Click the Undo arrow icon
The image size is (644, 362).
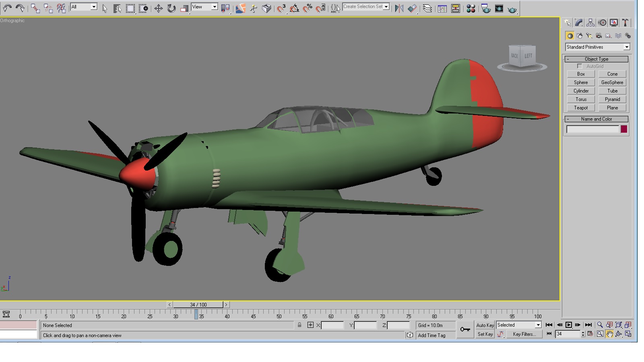point(8,8)
